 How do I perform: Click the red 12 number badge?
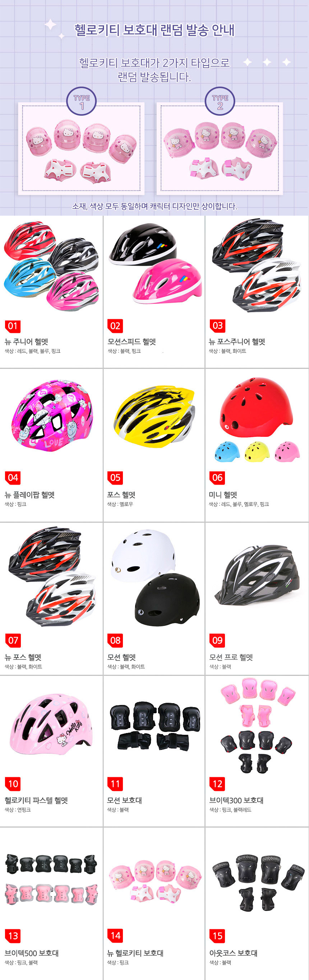coord(217,784)
